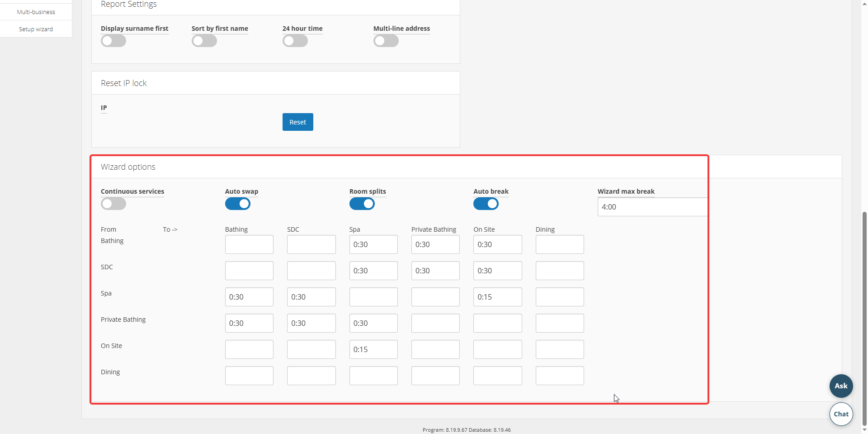Screen dimensions: 868x434
Task: Click the Wizard max break label
Action: tap(626, 191)
